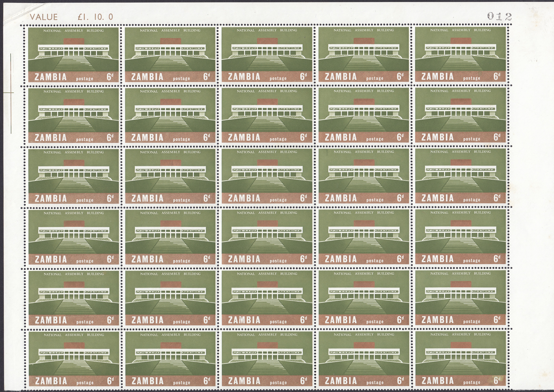Select the last stamp in the bottom row

[461, 358]
